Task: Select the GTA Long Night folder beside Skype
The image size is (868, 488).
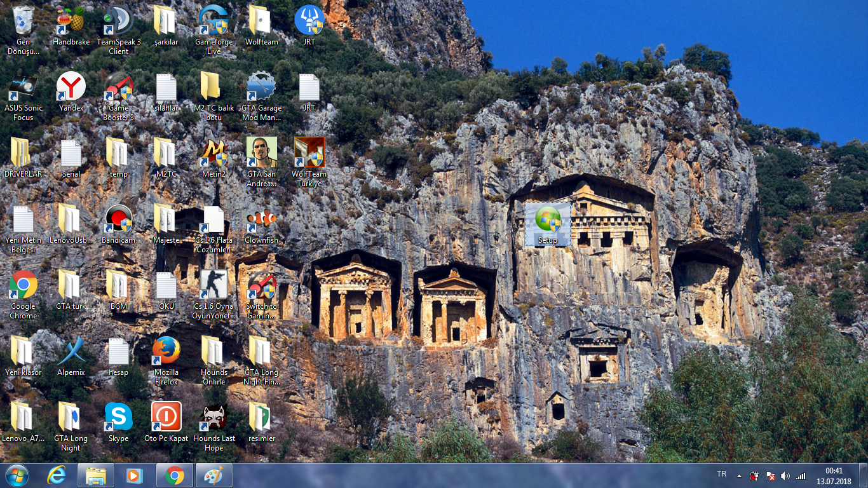Action: click(x=71, y=427)
